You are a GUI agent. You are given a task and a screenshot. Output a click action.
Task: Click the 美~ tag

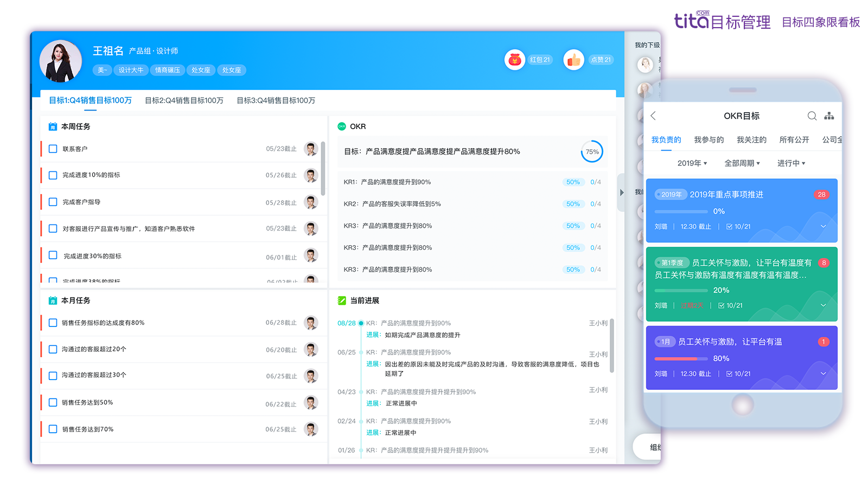tap(102, 70)
